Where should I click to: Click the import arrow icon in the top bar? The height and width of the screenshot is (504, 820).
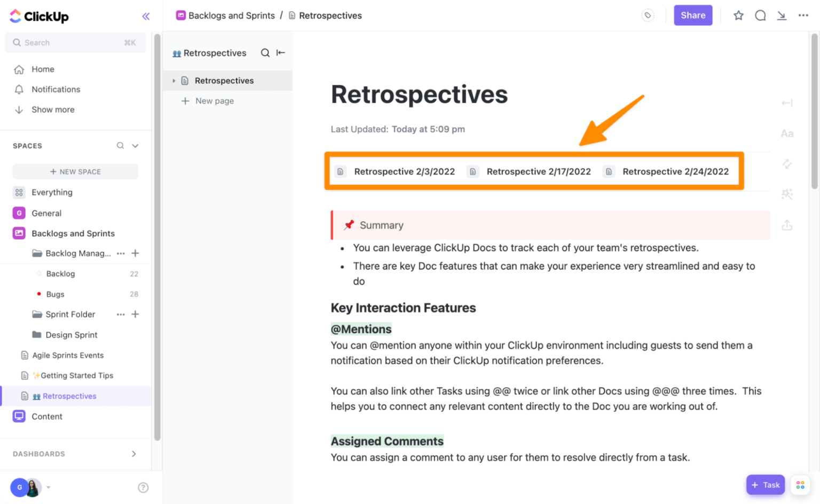782,15
